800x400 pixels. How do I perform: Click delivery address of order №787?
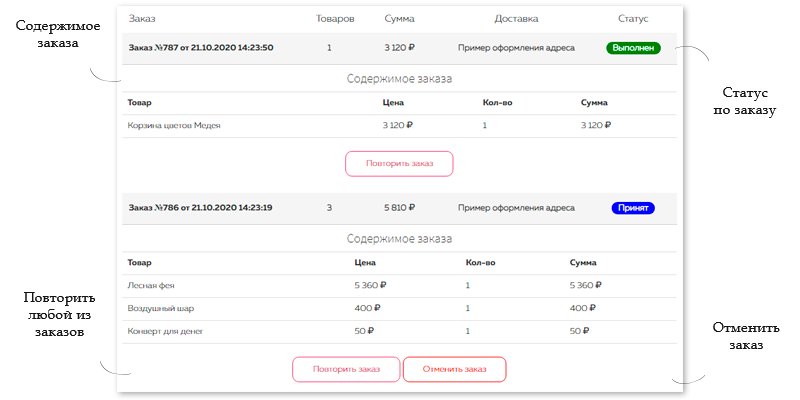click(516, 48)
